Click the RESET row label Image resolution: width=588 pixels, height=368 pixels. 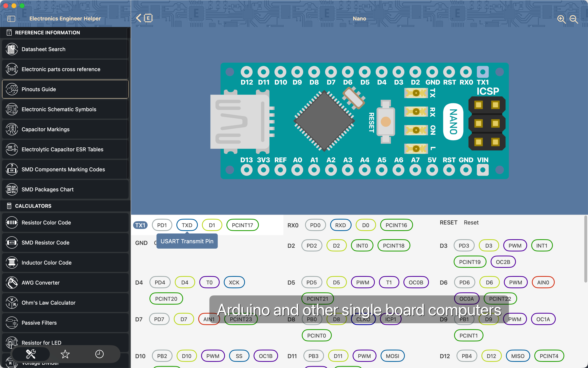point(448,222)
